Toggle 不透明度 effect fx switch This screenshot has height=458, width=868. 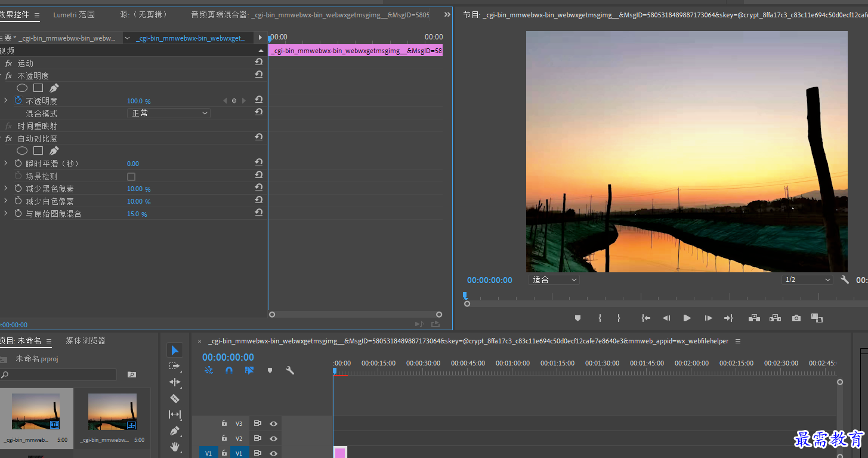click(8, 76)
